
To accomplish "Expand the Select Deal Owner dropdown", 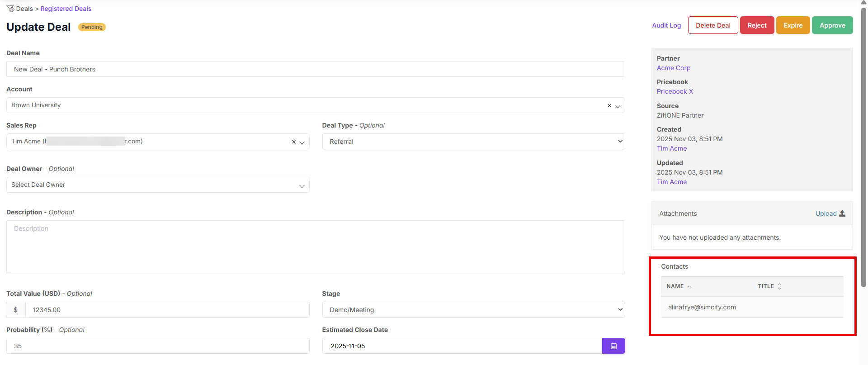I will 302,185.
